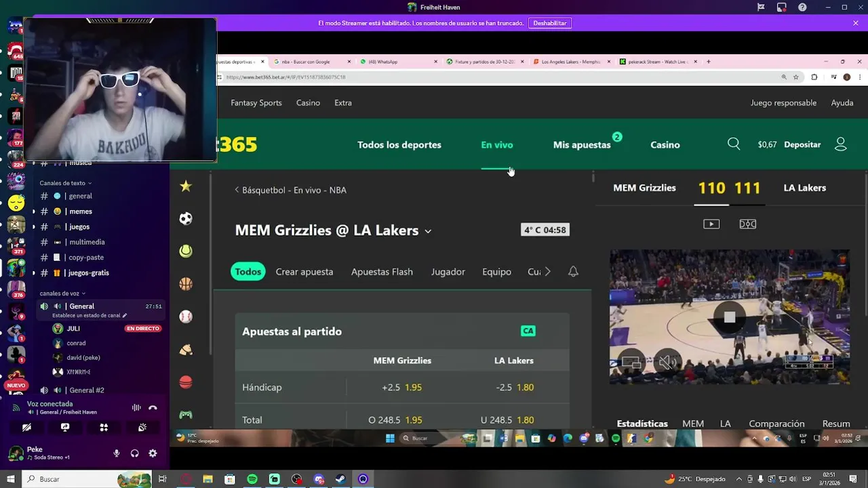Collapse Canales de texto category

pos(65,183)
